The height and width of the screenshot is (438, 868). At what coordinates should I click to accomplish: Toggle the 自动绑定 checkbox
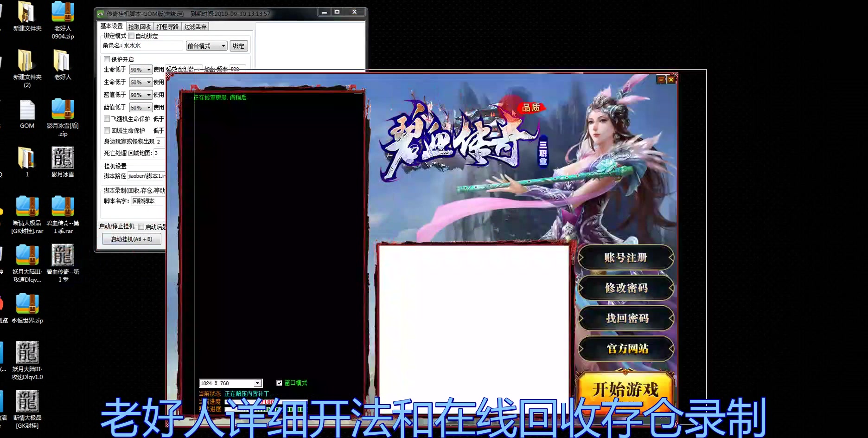(x=131, y=36)
